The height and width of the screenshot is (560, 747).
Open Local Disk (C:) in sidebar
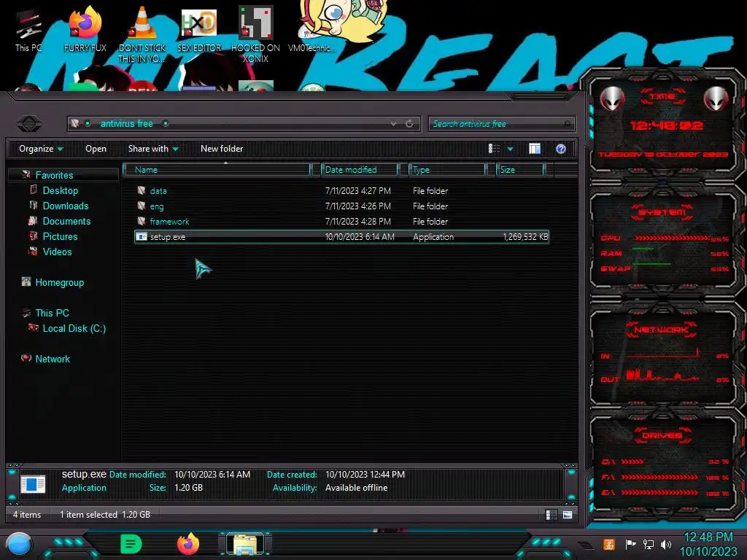pyautogui.click(x=74, y=328)
